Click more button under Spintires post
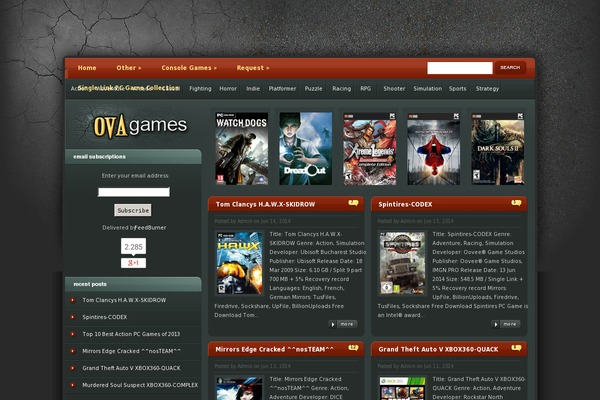This screenshot has width=600, height=400. point(506,324)
